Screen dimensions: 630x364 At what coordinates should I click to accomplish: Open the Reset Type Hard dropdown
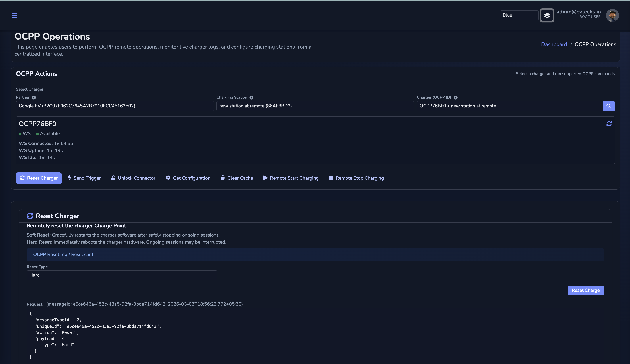[x=122, y=275]
